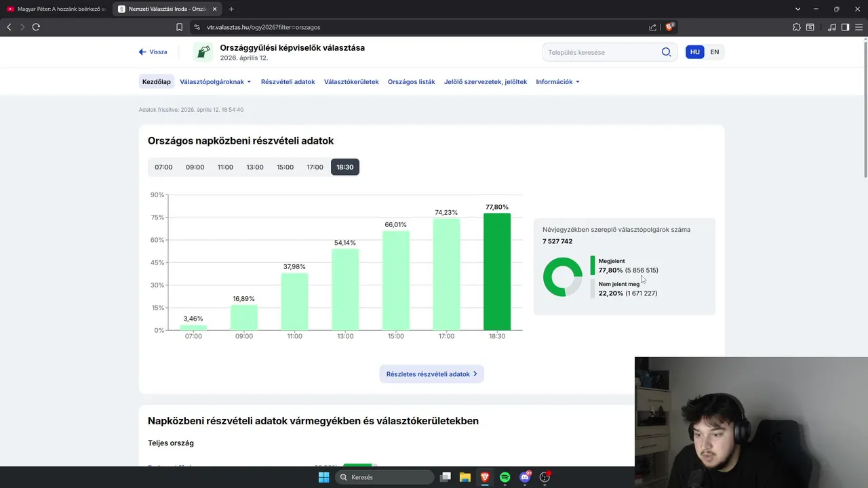
Task: Open the tab search chevron in title bar
Action: (x=798, y=9)
